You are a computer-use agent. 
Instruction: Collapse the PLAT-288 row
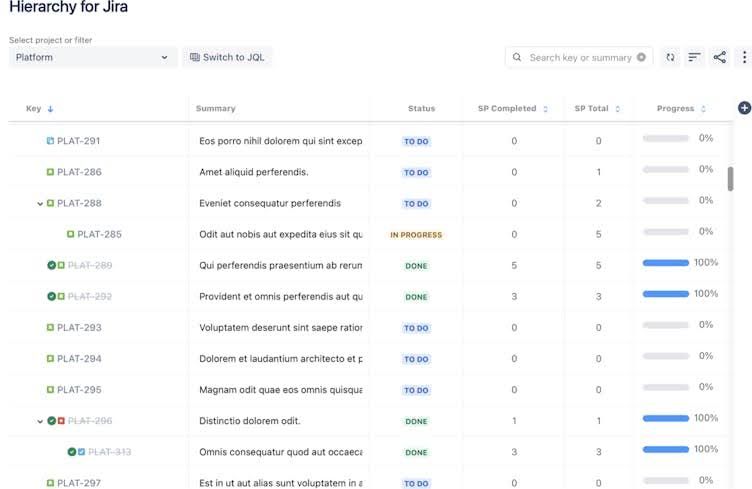pos(40,204)
